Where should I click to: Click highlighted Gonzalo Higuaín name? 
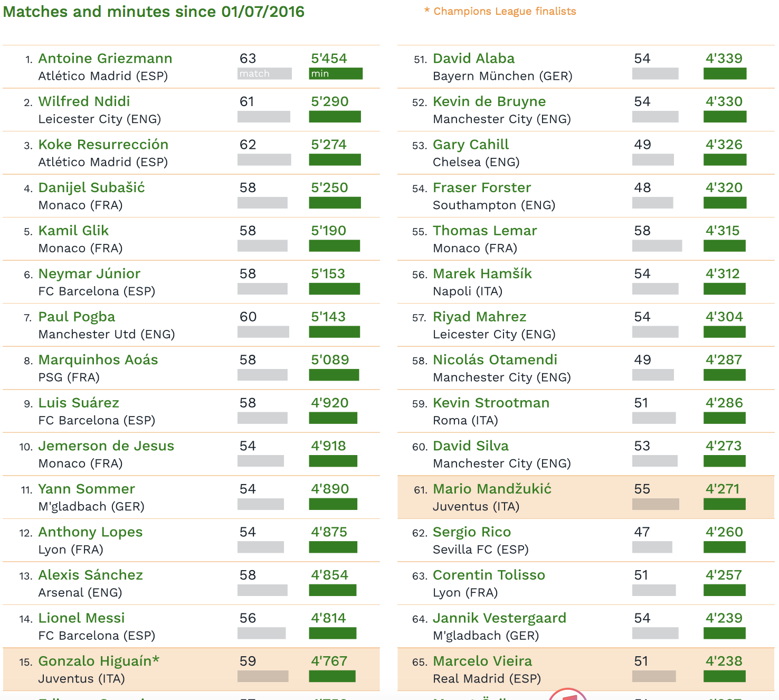coord(99,661)
